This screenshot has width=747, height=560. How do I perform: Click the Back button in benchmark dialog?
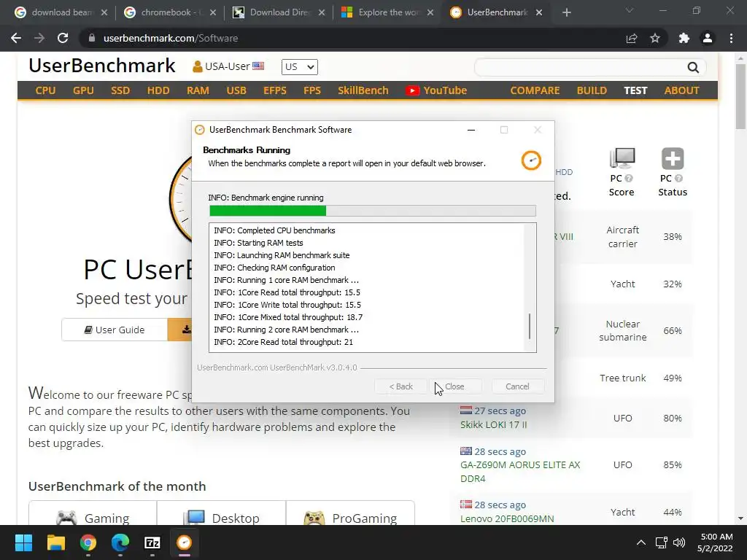click(x=400, y=386)
